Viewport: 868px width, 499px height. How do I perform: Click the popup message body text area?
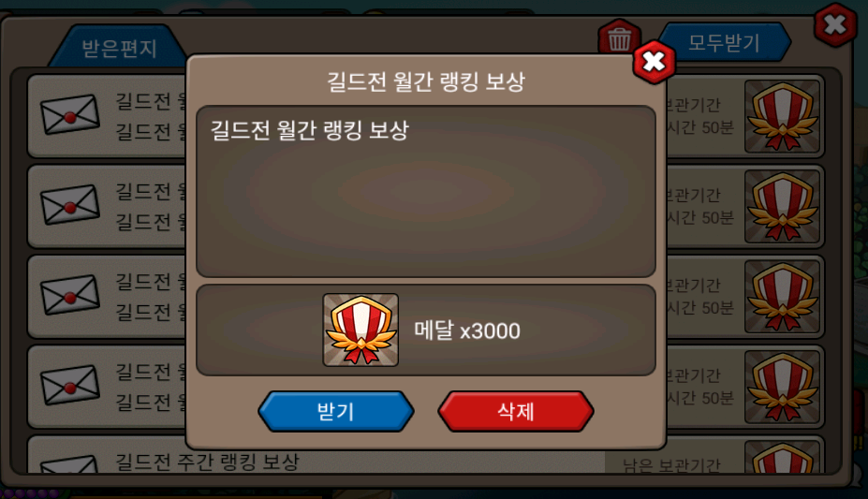426,191
